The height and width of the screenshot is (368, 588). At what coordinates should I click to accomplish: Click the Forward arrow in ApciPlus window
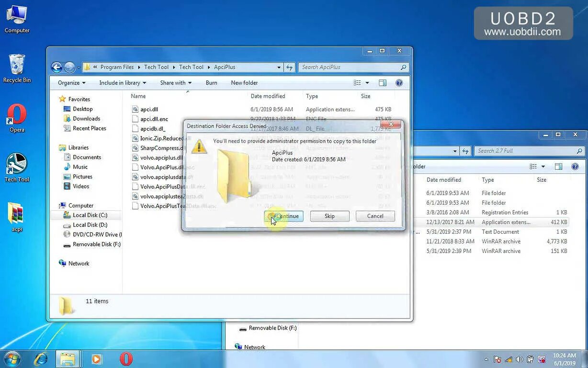coord(70,68)
